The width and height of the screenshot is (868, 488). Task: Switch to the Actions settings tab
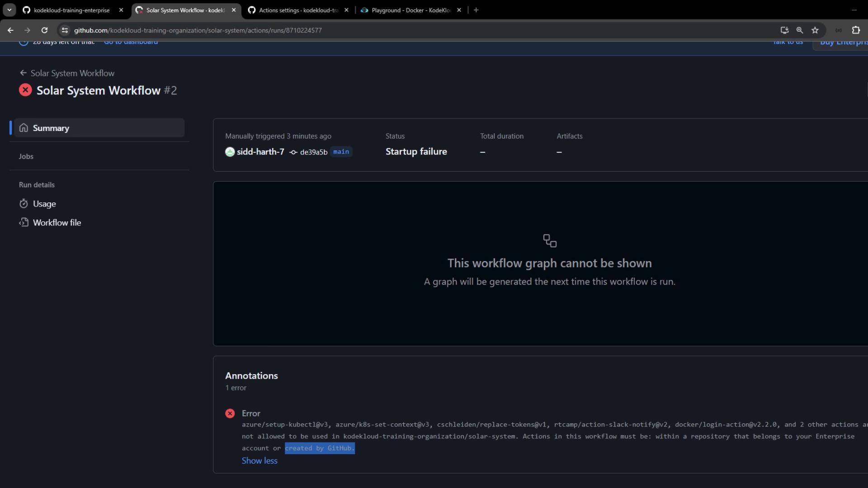coord(297,10)
